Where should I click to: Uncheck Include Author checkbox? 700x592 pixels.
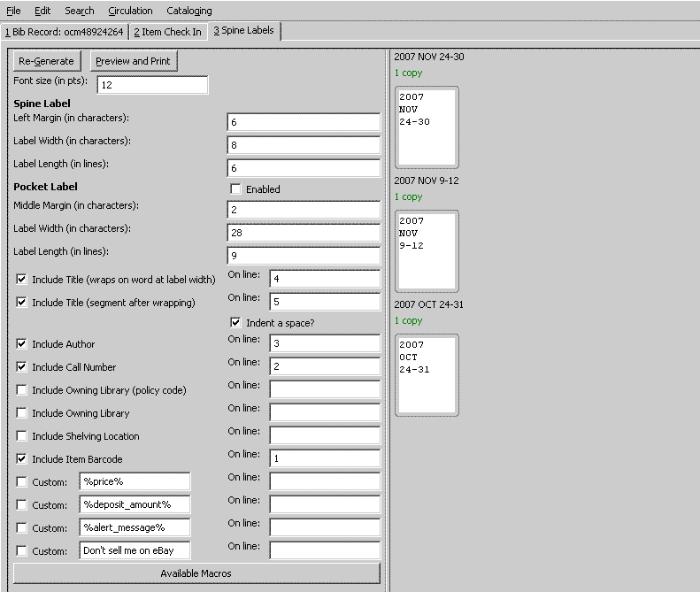click(22, 344)
